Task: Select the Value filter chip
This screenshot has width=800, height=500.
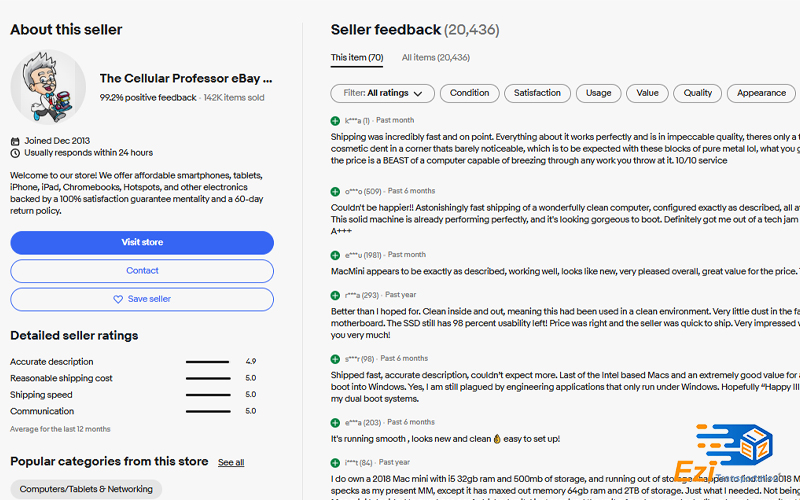Action: pos(647,93)
